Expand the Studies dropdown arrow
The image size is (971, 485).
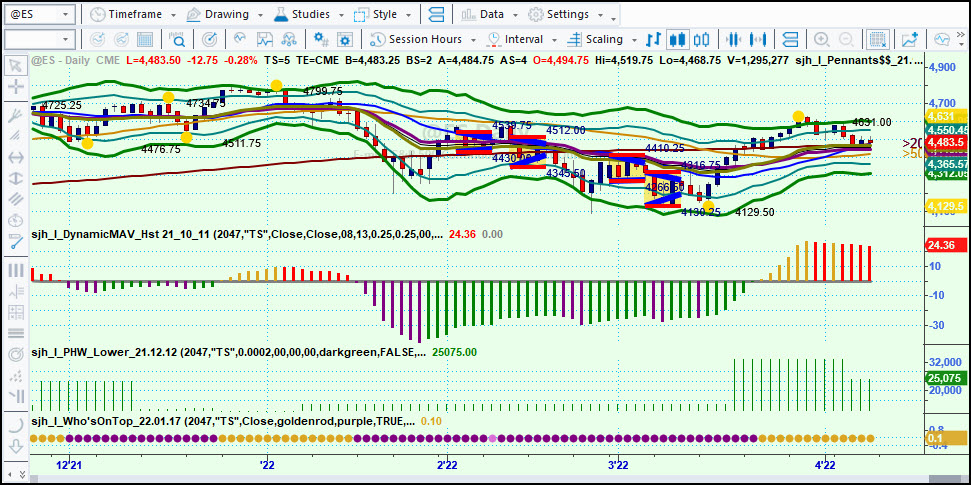[342, 15]
